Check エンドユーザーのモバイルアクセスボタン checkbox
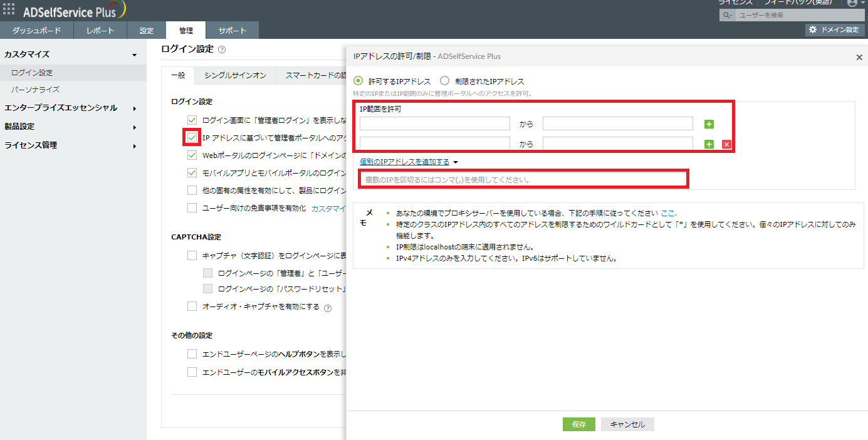The height and width of the screenshot is (440, 868). (x=192, y=372)
